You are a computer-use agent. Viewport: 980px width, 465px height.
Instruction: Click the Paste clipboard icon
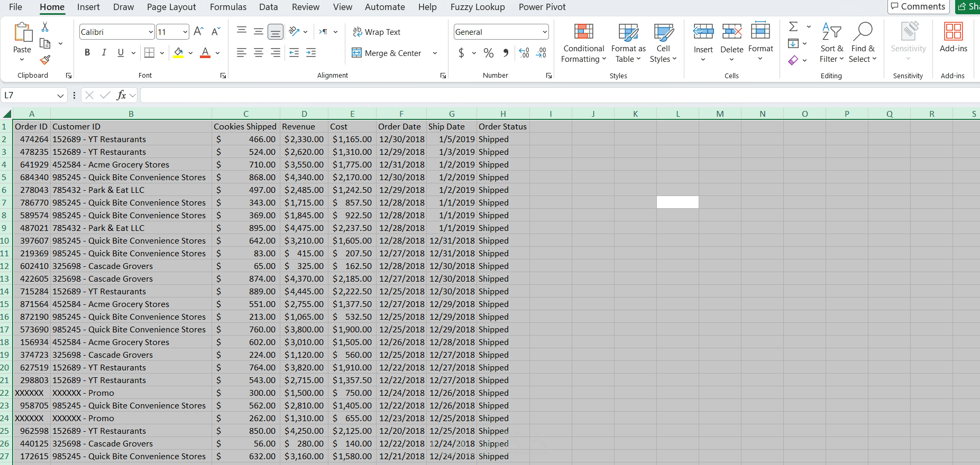tap(22, 32)
